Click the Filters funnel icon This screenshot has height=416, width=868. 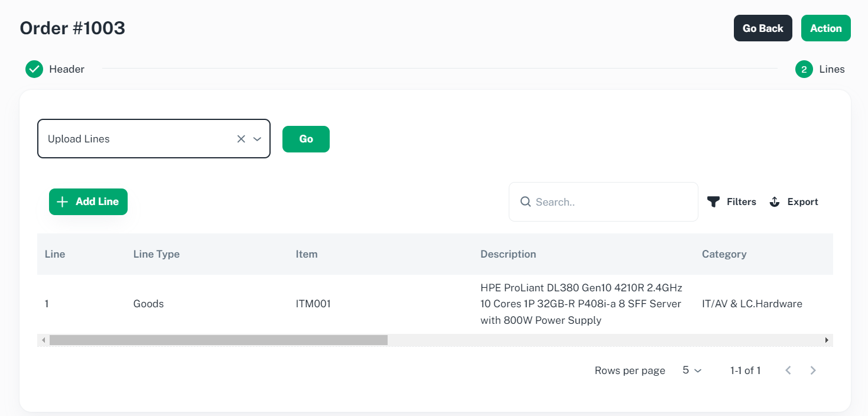tap(714, 201)
